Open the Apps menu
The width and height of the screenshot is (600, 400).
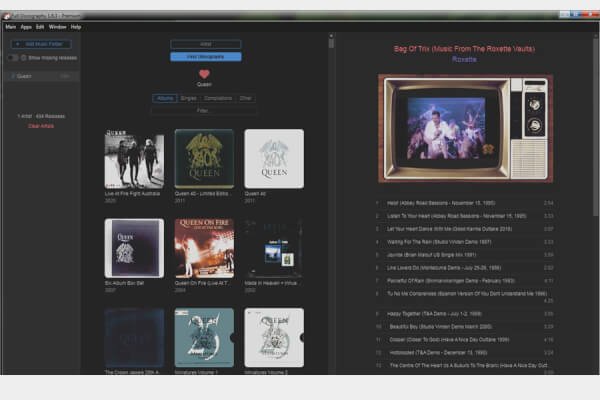[26, 27]
